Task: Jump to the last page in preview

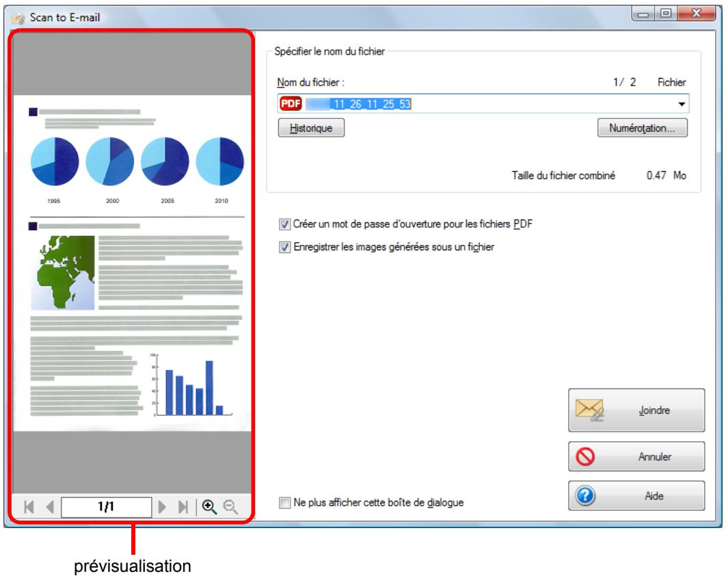Action: (183, 507)
